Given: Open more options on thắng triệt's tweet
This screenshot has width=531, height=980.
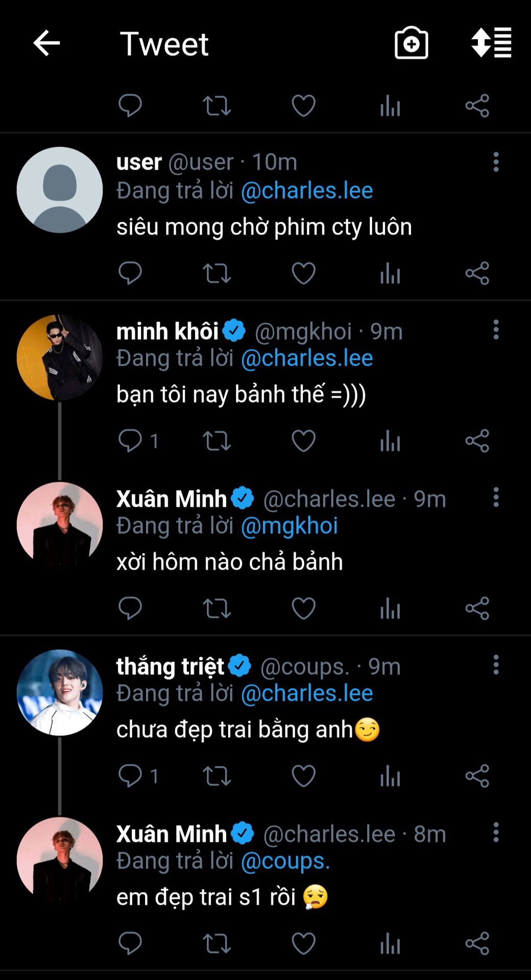Looking at the screenshot, I should point(496,665).
